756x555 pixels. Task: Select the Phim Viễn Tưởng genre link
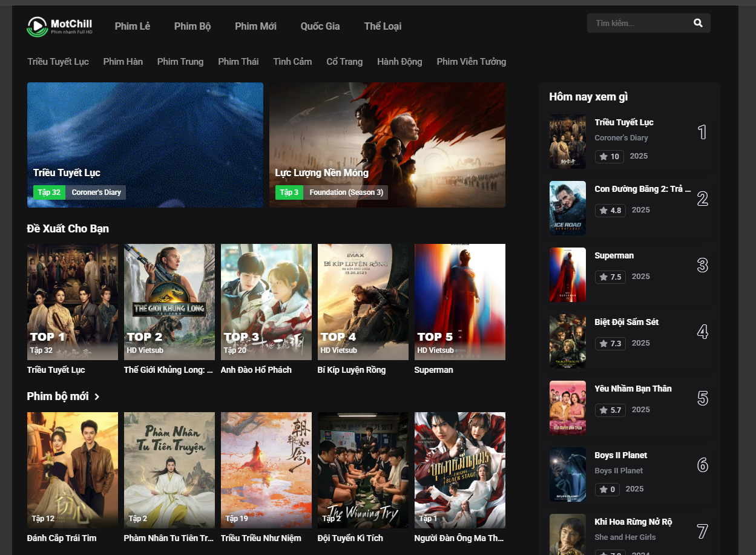point(472,62)
